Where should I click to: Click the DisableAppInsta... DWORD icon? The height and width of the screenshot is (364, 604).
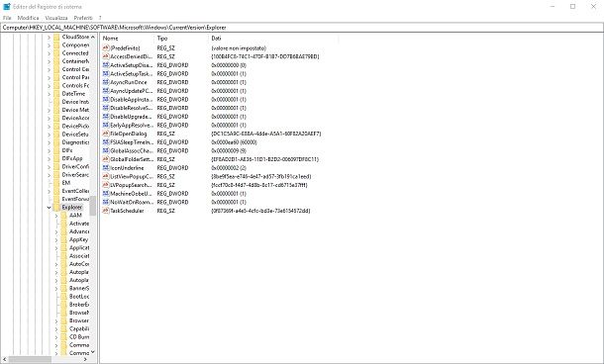tap(106, 99)
